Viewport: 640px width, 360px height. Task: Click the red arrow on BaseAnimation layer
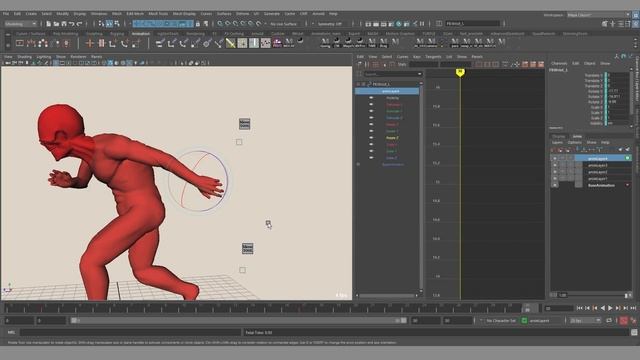(627, 185)
